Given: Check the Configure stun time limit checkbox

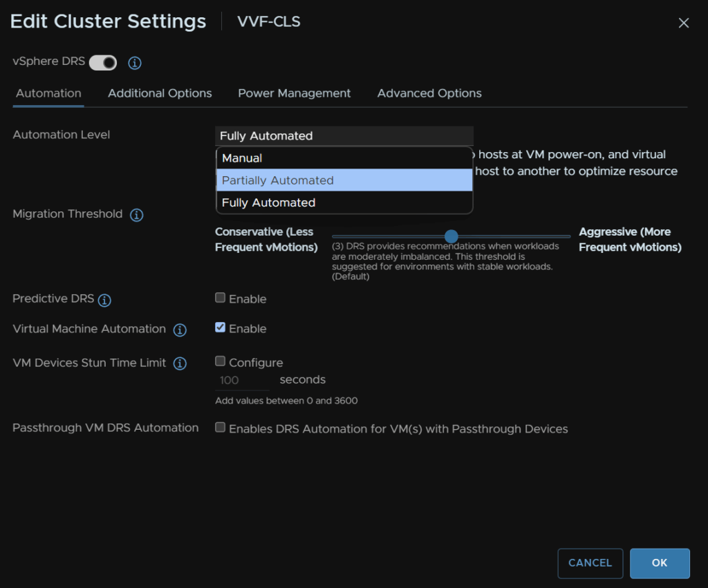Looking at the screenshot, I should (220, 361).
